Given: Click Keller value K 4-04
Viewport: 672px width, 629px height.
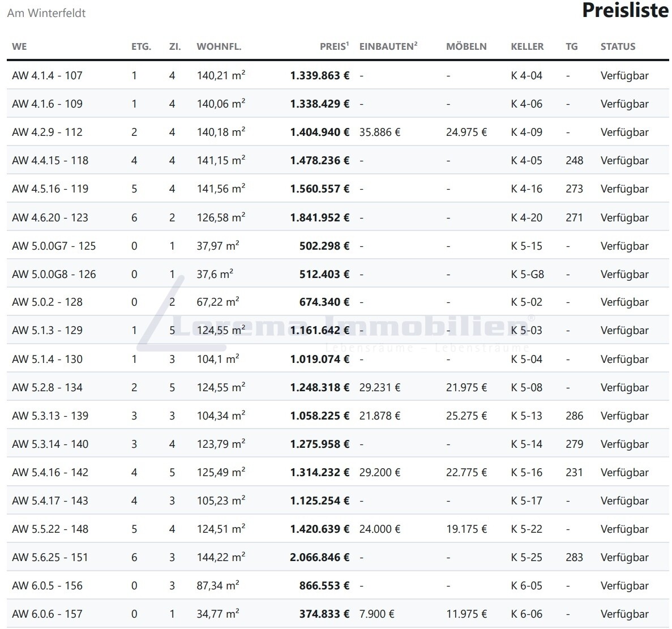Looking at the screenshot, I should [x=527, y=75].
